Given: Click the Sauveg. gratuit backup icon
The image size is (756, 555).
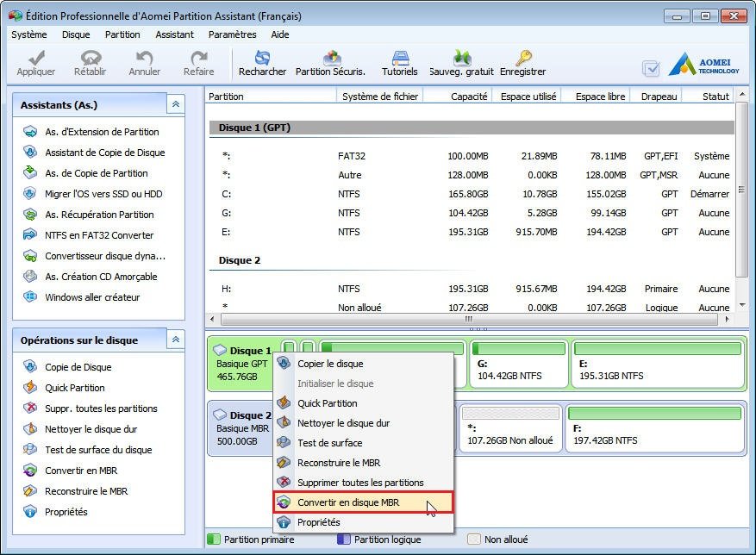Looking at the screenshot, I should click(462, 58).
